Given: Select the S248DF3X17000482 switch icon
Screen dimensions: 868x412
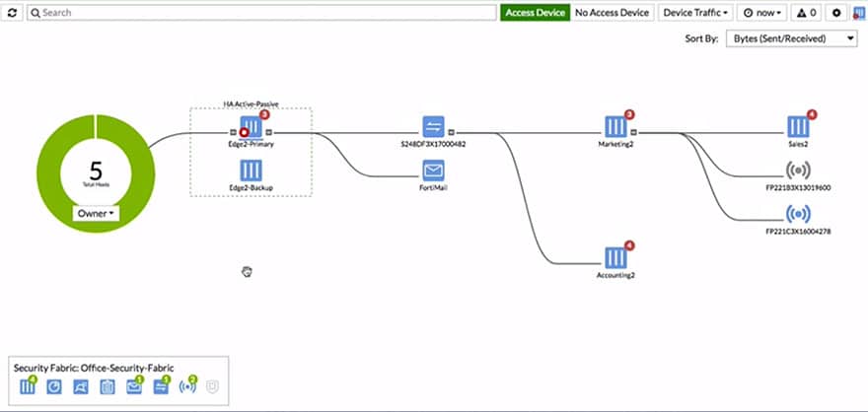Looking at the screenshot, I should pos(433,126).
